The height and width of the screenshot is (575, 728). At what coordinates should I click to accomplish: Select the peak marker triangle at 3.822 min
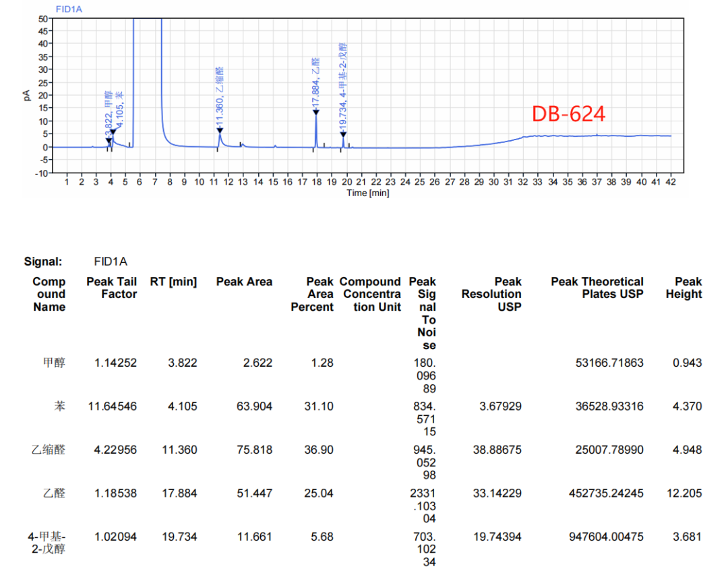(x=109, y=140)
